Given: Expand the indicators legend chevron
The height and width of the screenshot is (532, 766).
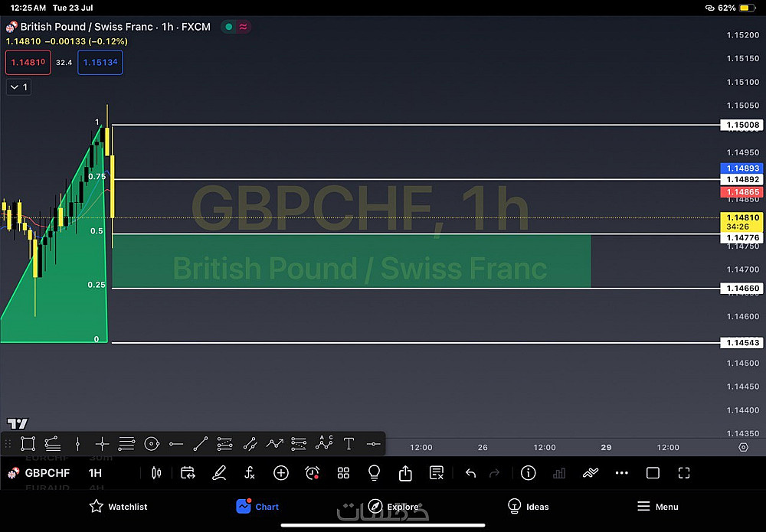Looking at the screenshot, I should point(18,86).
